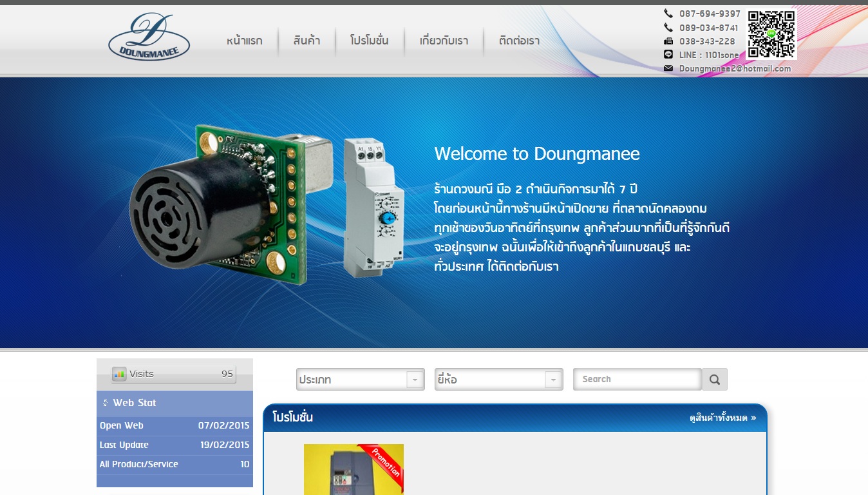Viewport: 868px width, 495px height.
Task: Click the Doungmanee logo
Action: [149, 37]
